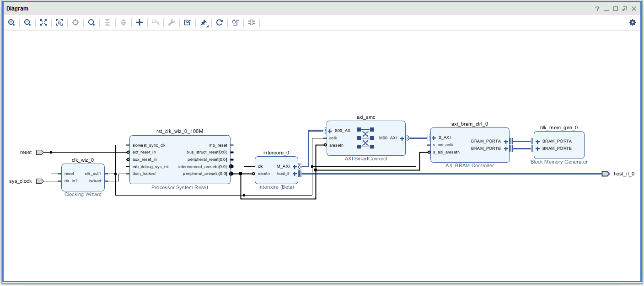The width and height of the screenshot is (644, 286).
Task: Open the Search magnifier tool
Action: 91,22
